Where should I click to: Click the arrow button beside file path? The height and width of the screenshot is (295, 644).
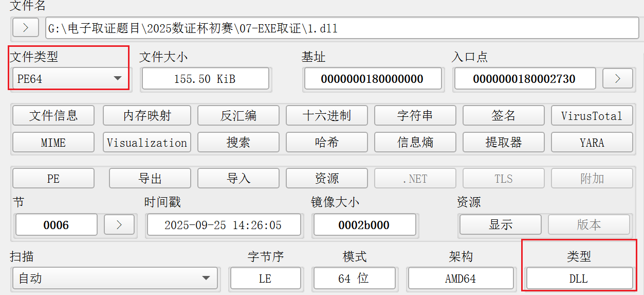point(26,28)
